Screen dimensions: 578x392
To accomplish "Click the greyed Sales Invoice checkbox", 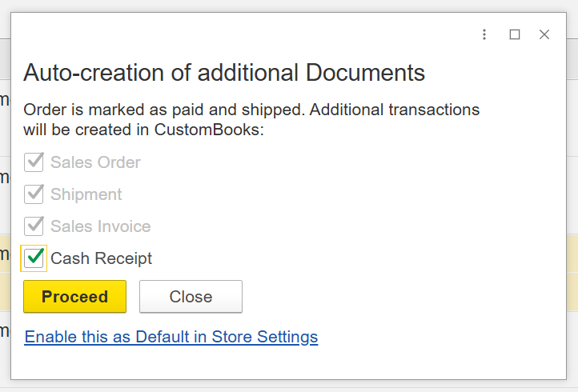I will (x=34, y=226).
